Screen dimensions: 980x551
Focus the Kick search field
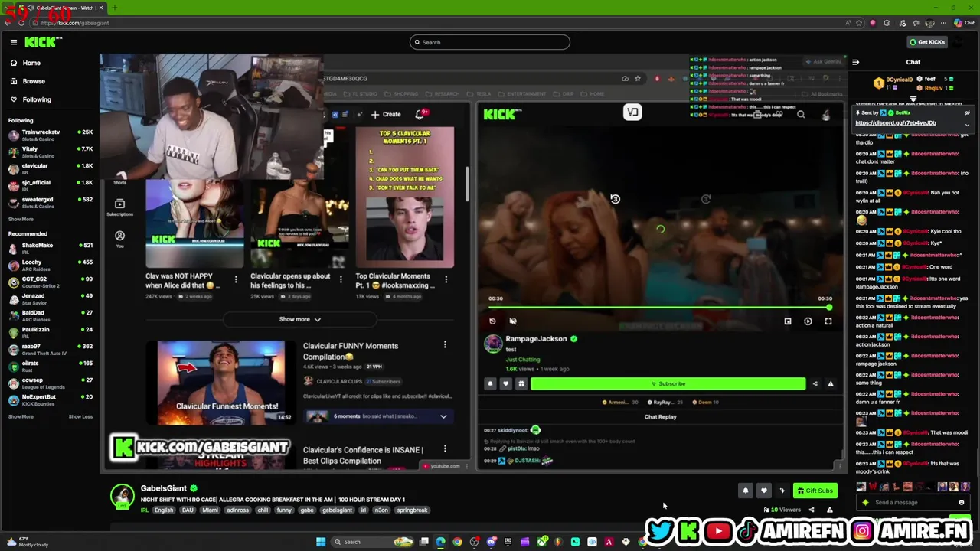pyautogui.click(x=490, y=42)
